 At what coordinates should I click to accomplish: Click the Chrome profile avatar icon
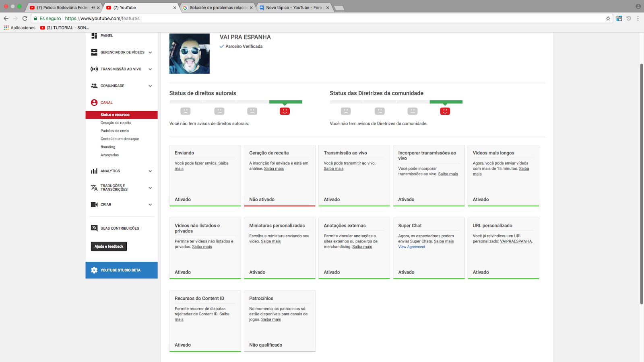(638, 6)
